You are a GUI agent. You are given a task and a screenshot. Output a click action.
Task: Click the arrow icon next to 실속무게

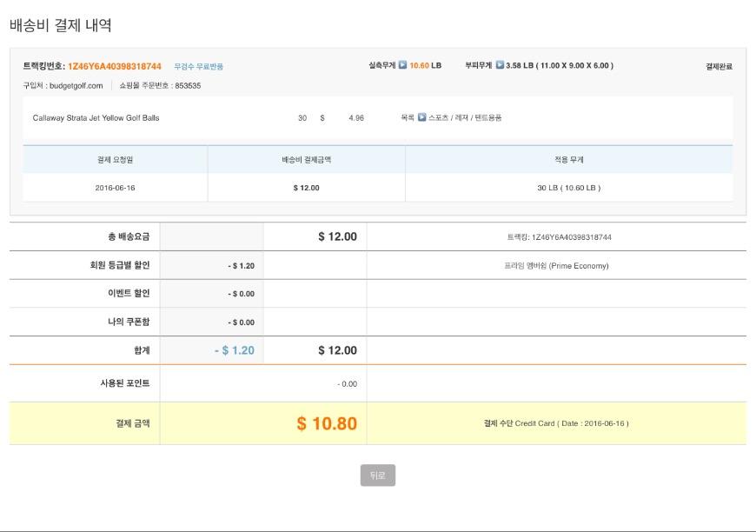click(402, 66)
